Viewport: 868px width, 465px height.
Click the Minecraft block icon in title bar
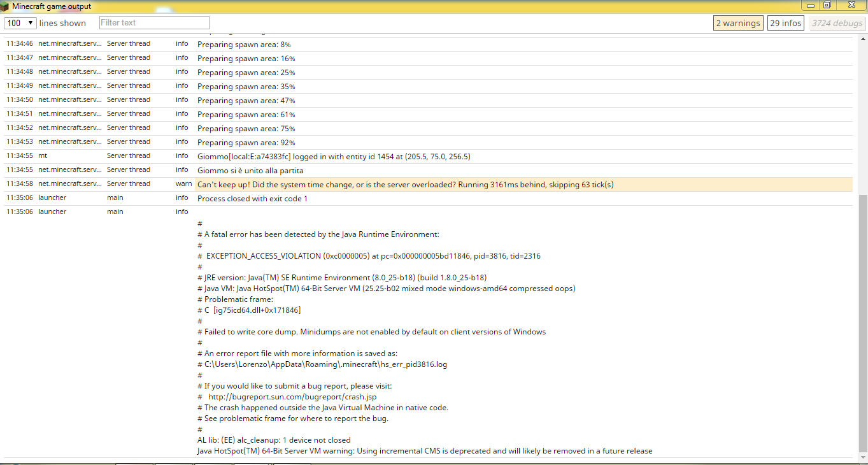tap(6, 6)
